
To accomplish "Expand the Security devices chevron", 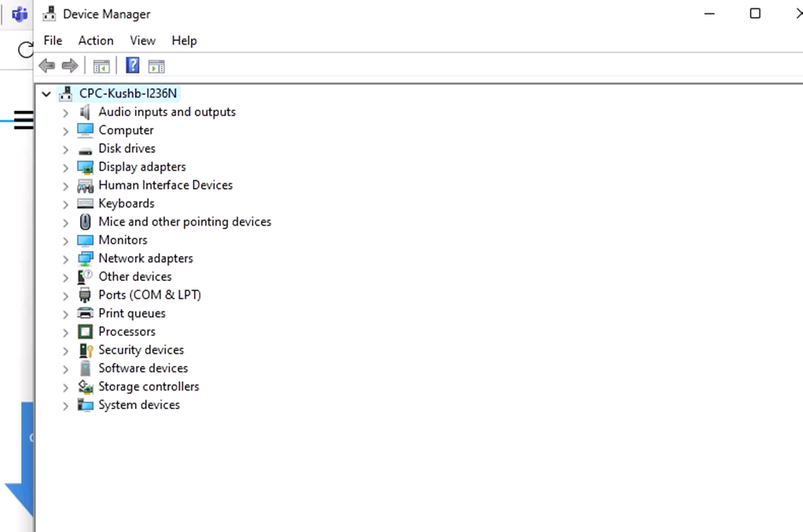I will 65,351.
